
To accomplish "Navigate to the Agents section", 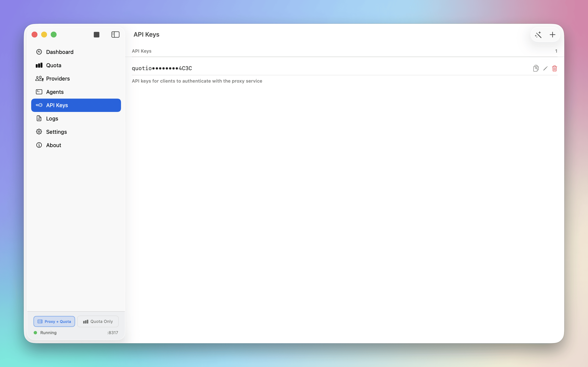I will [x=55, y=92].
